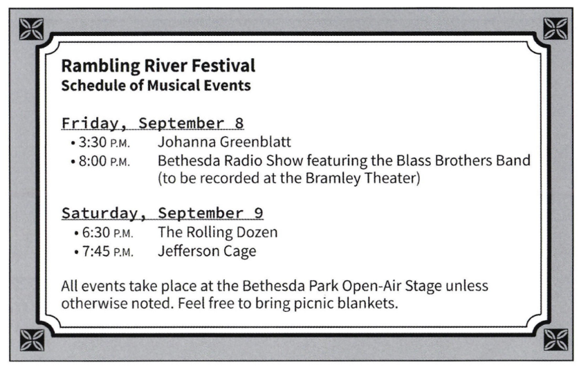This screenshot has width=588, height=372.
Task: Click the bottom-right corner ornament icon
Action: click(554, 340)
